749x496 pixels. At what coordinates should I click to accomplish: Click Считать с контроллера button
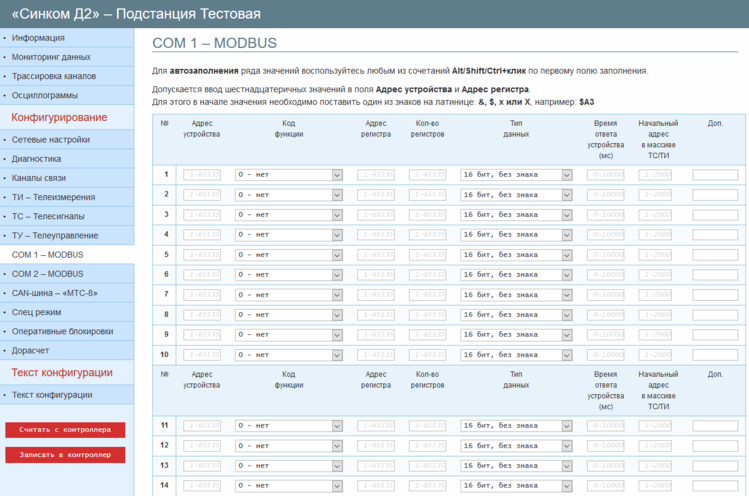click(x=65, y=430)
